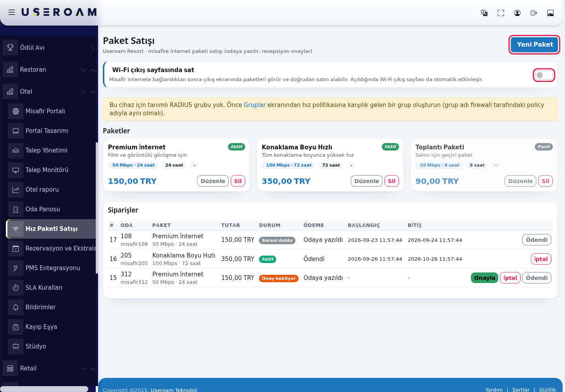Click the sidebar horizontal scrollbar
This screenshot has height=392, width=565.
point(44,389)
